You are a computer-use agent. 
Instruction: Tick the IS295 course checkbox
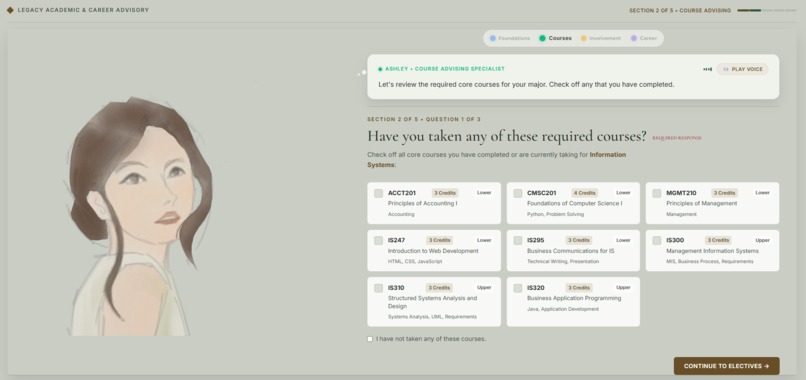(x=518, y=241)
